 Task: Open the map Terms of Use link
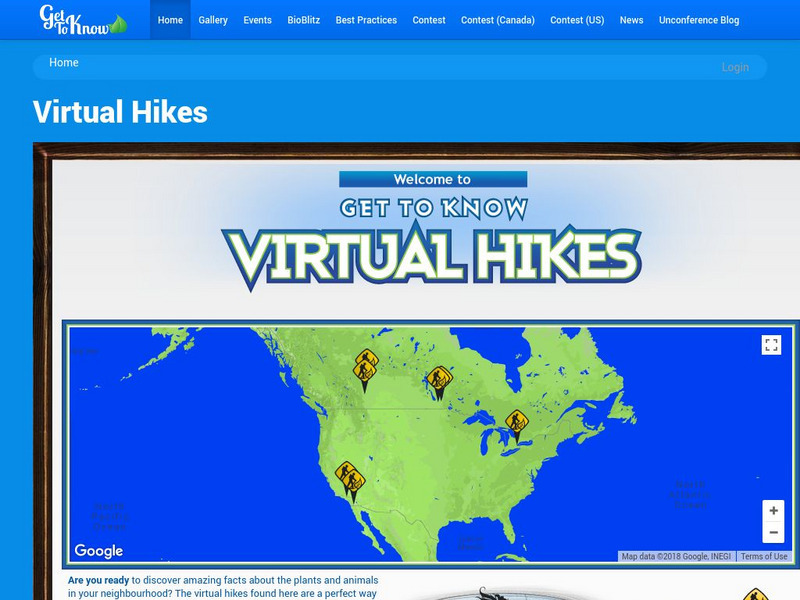coord(764,556)
